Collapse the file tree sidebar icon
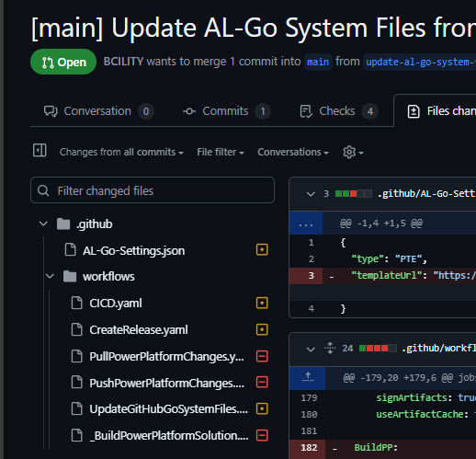Image resolution: width=476 pixels, height=459 pixels. tap(40, 151)
